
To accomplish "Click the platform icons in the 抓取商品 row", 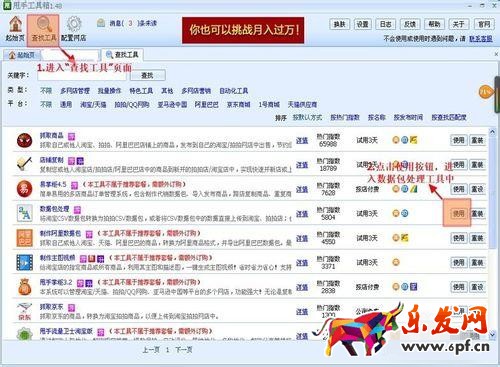I will [404, 140].
